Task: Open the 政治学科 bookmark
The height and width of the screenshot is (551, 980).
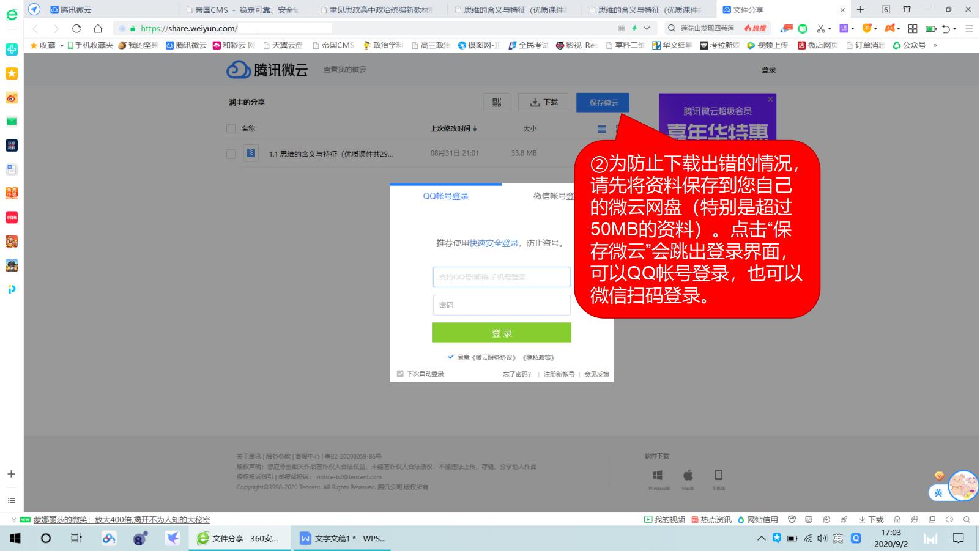Action: (x=383, y=45)
